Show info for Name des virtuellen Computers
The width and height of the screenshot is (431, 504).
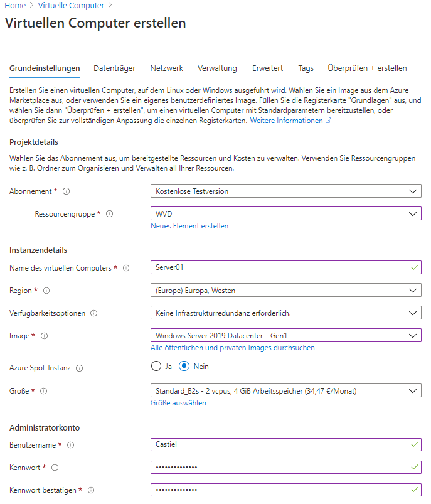[x=126, y=268]
